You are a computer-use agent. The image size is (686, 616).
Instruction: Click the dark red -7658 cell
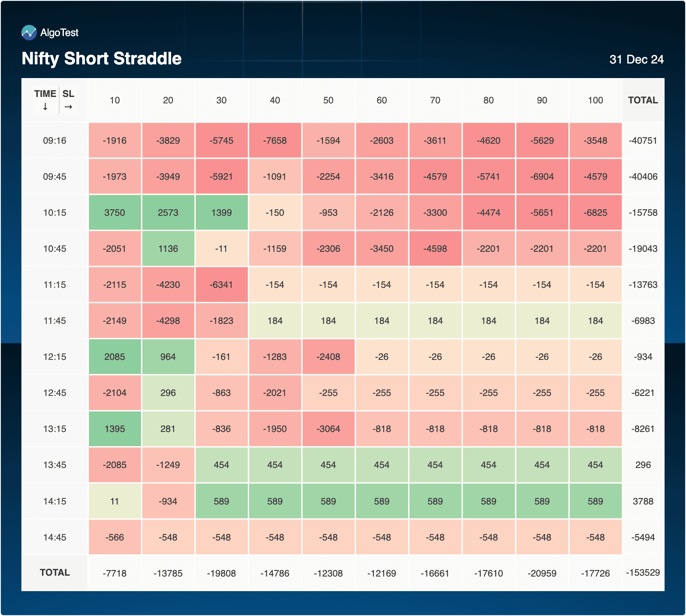[275, 141]
